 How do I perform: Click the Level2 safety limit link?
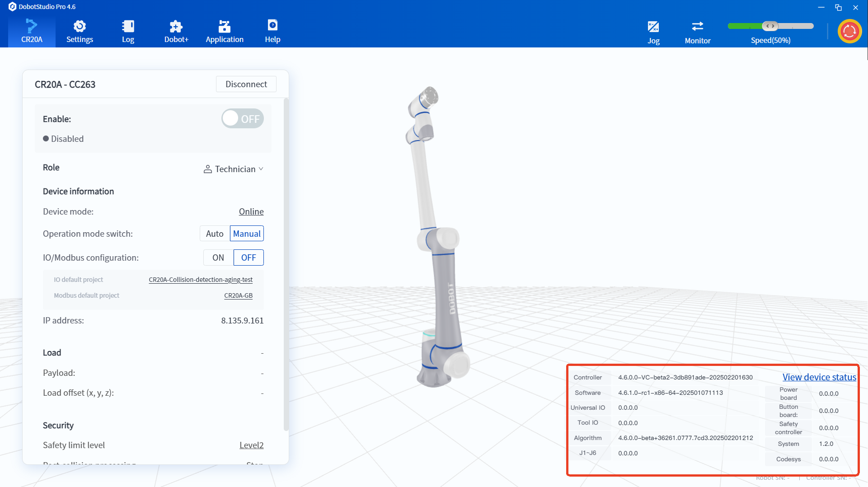pyautogui.click(x=251, y=445)
